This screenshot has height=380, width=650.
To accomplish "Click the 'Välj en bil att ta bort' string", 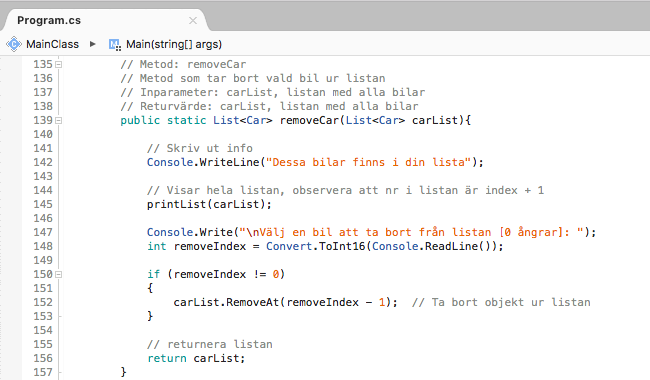I will (x=412, y=232).
